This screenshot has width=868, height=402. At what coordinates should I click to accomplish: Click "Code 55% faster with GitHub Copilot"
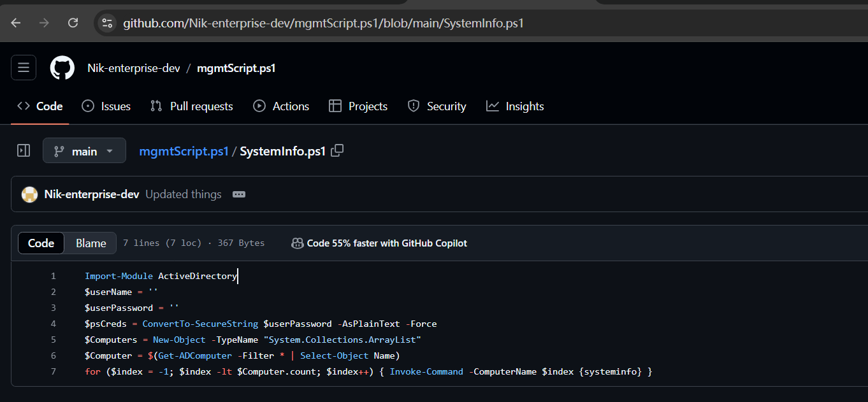(x=387, y=243)
